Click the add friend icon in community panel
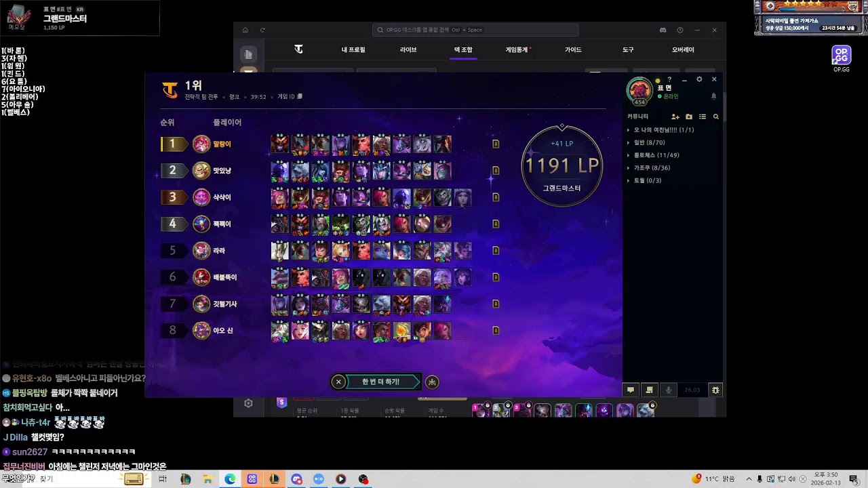Image resolution: width=868 pixels, height=488 pixels. 675,117
